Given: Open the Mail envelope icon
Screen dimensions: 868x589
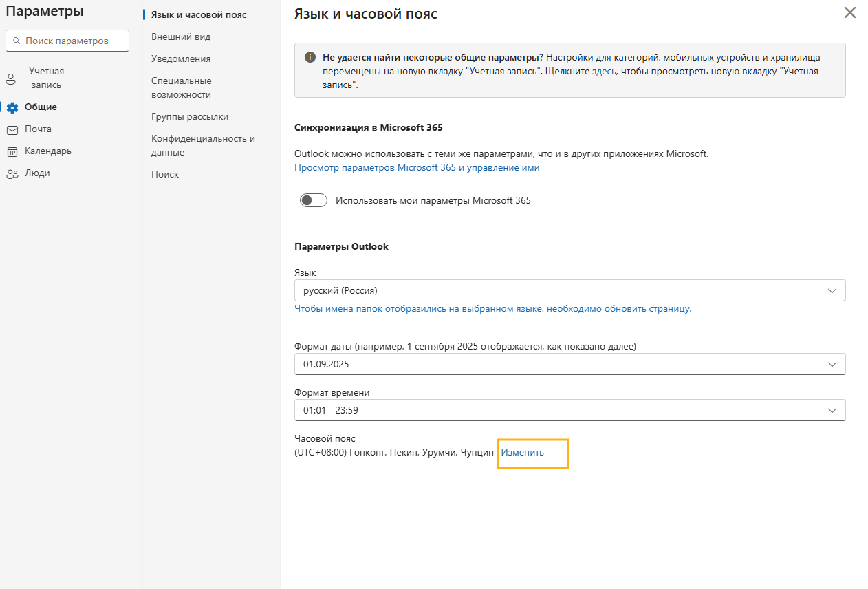Looking at the screenshot, I should click(12, 129).
